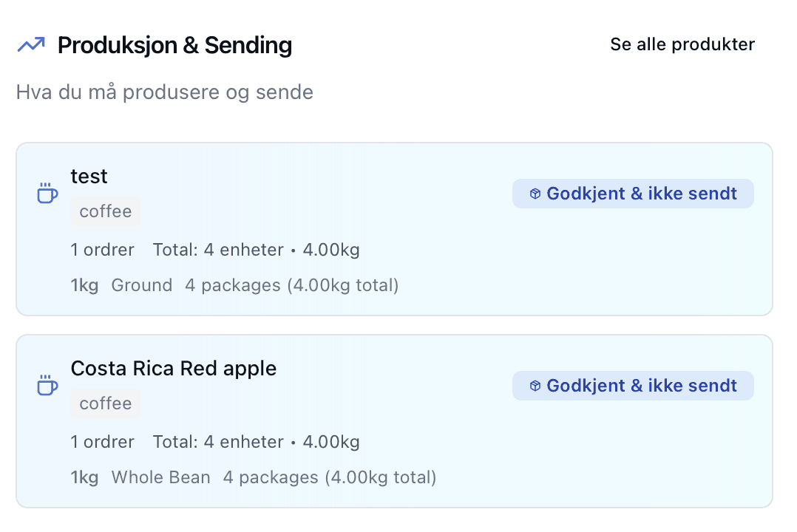Open the Costa Rica Red apple product title

tap(174, 368)
